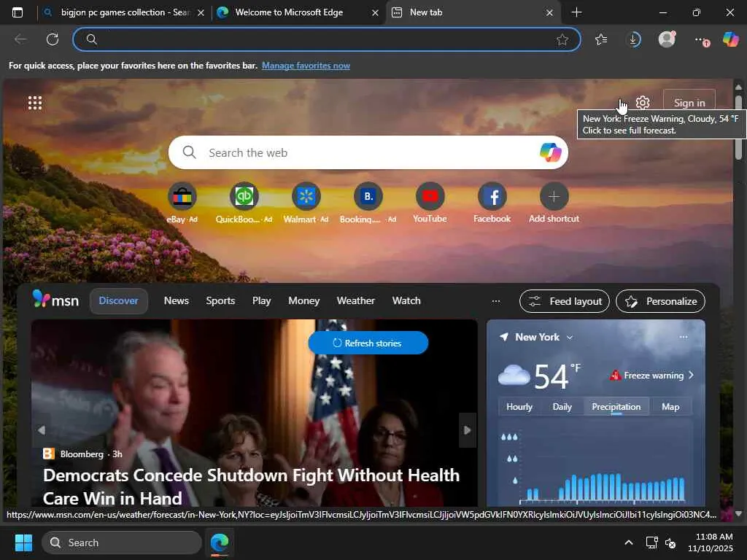The height and width of the screenshot is (560, 747).
Task: Switch weather card to Daily tab
Action: click(562, 407)
